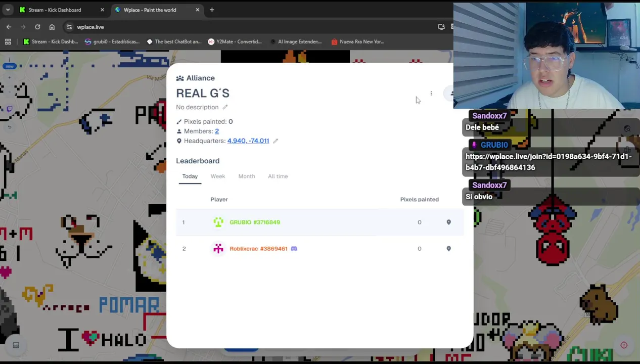640x364 pixels.
Task: Open a new browser tab
Action: [x=212, y=10]
